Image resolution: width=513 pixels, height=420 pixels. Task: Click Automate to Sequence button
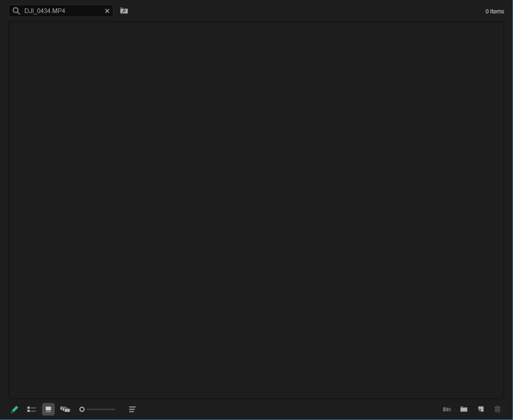[x=447, y=409]
